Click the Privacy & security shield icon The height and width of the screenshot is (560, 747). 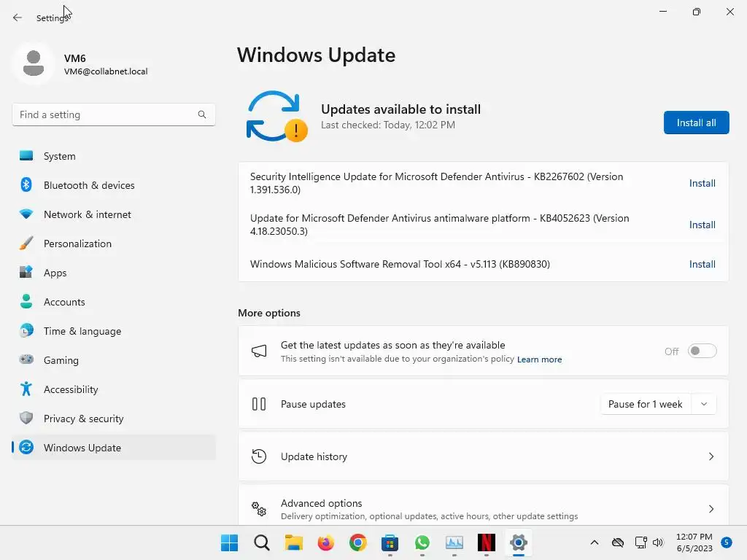click(x=26, y=418)
